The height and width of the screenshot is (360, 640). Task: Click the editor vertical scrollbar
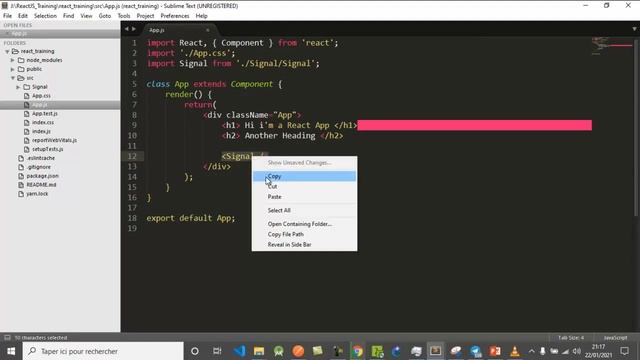pyautogui.click(x=636, y=127)
